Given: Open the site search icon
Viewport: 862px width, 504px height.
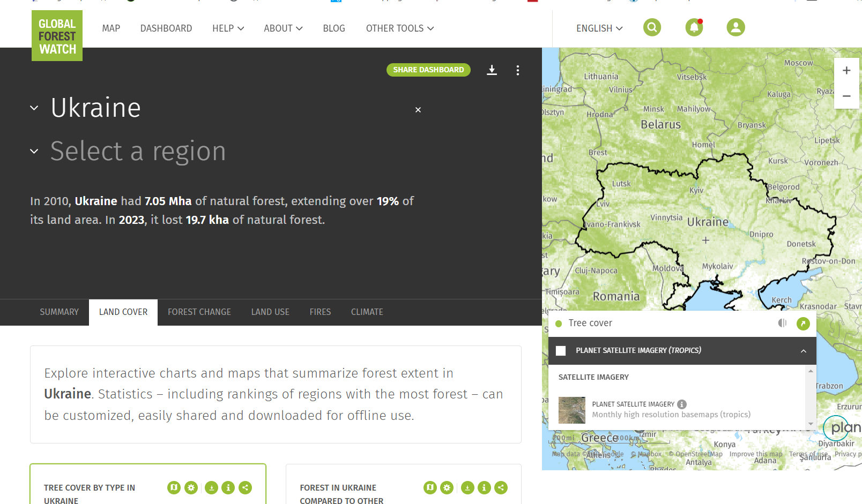Looking at the screenshot, I should [652, 27].
